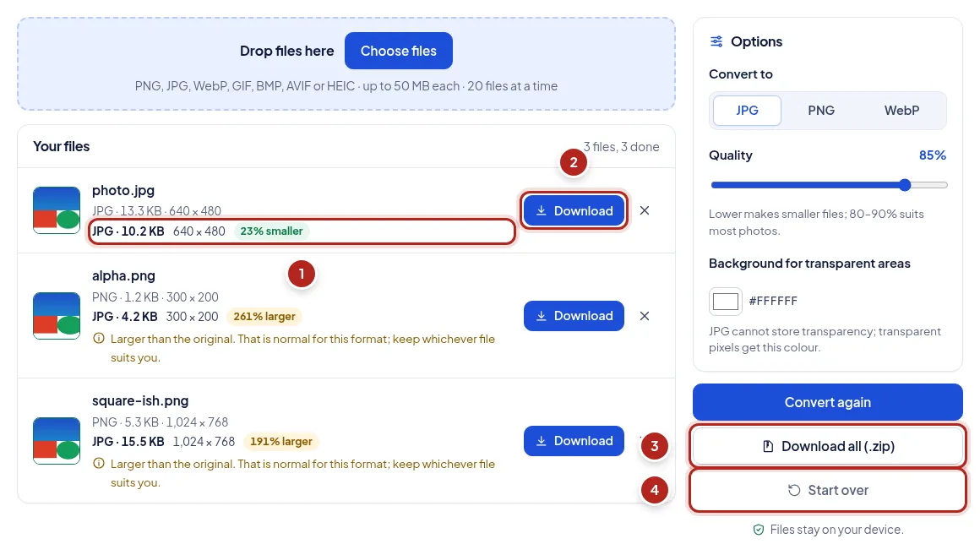980x555 pixels.
Task: Click the '23% smaller' badge
Action: coord(271,231)
